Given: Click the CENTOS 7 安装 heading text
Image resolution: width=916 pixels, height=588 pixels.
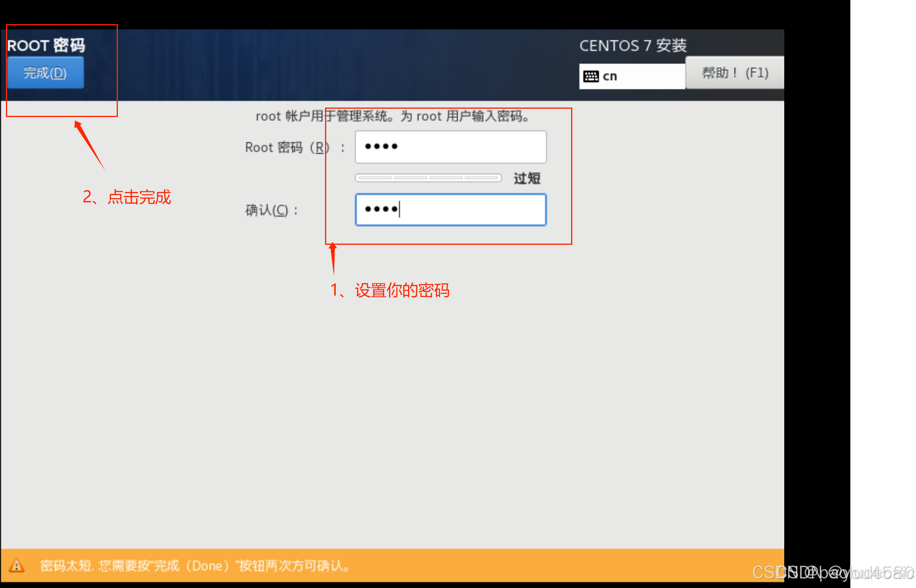Looking at the screenshot, I should point(633,46).
